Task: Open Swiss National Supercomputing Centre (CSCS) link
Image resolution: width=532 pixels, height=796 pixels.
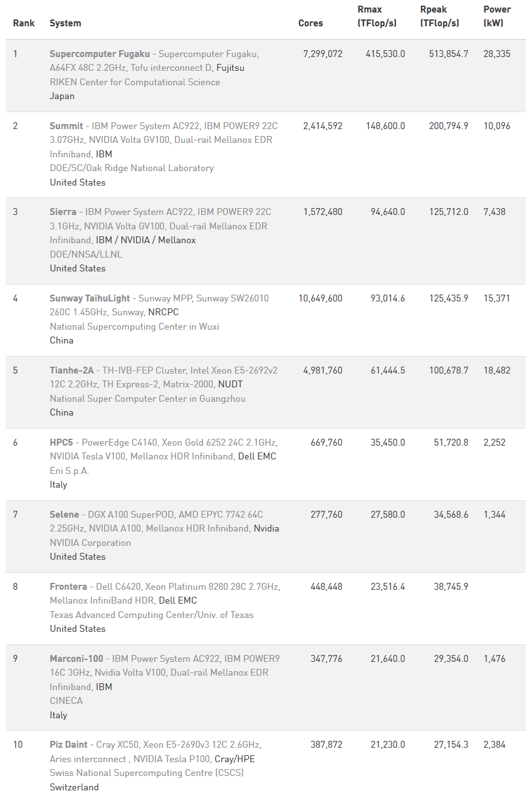Action: 147,773
